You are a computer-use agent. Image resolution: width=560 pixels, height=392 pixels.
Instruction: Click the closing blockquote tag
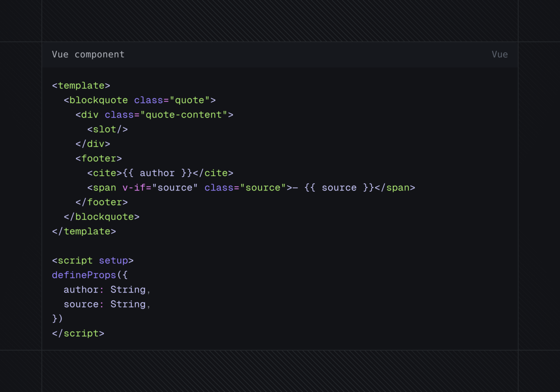click(x=101, y=216)
